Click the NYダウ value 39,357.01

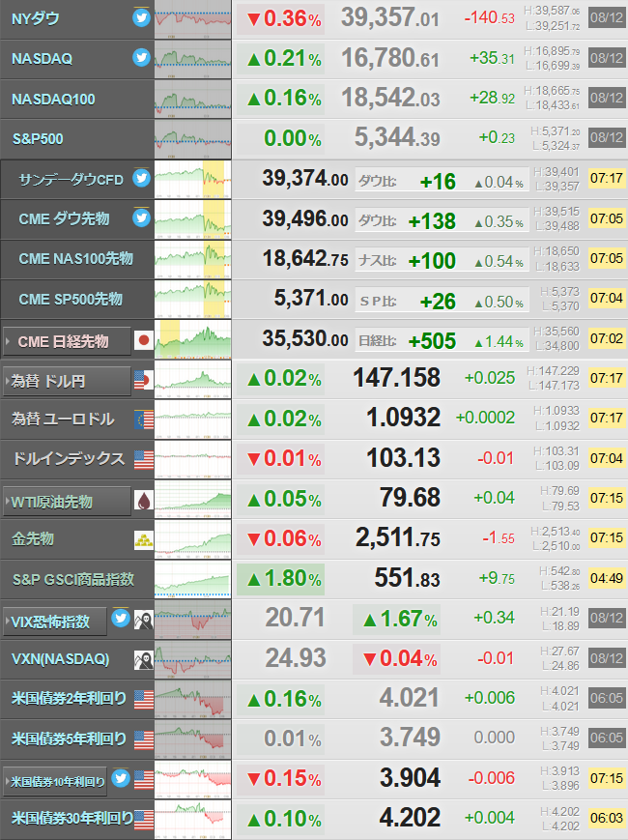point(390,17)
